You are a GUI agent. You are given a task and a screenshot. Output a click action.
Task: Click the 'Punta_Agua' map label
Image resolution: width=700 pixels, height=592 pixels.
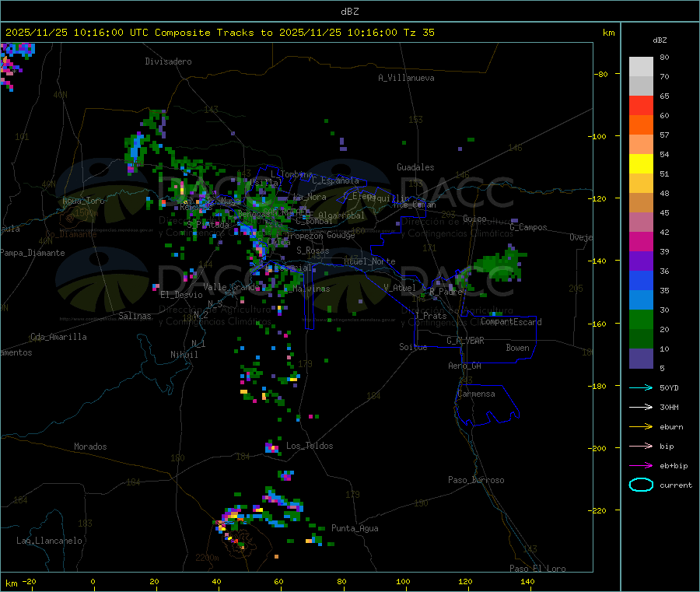355,528
